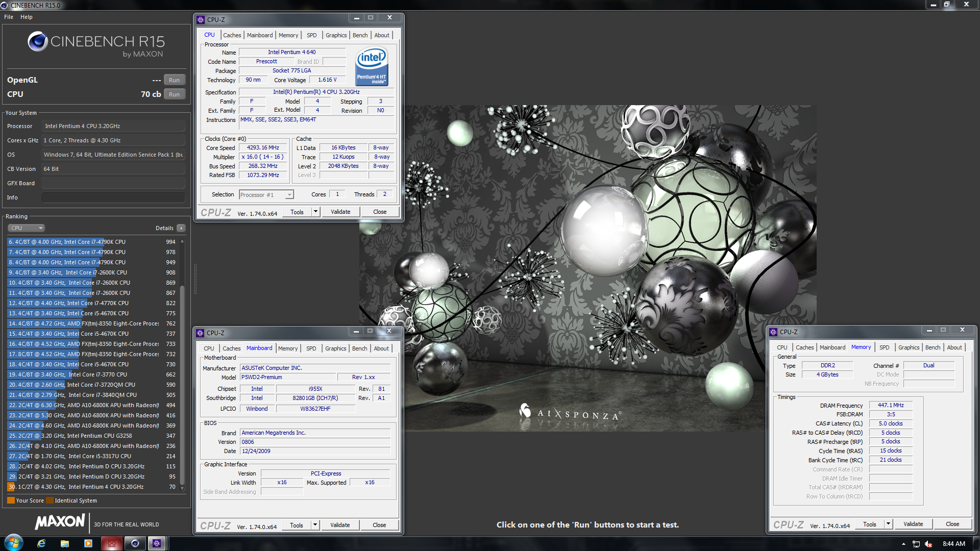Run the OpenGL benchmark
The image size is (980, 551).
[174, 80]
